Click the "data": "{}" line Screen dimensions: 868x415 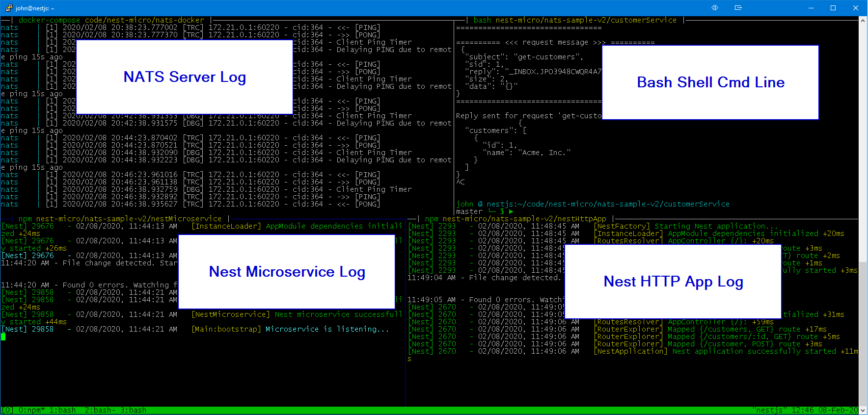[491, 86]
